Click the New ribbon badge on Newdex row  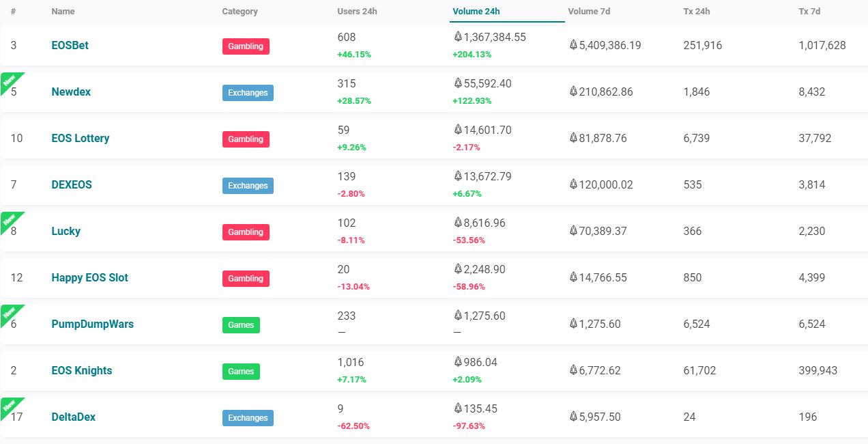pos(10,81)
